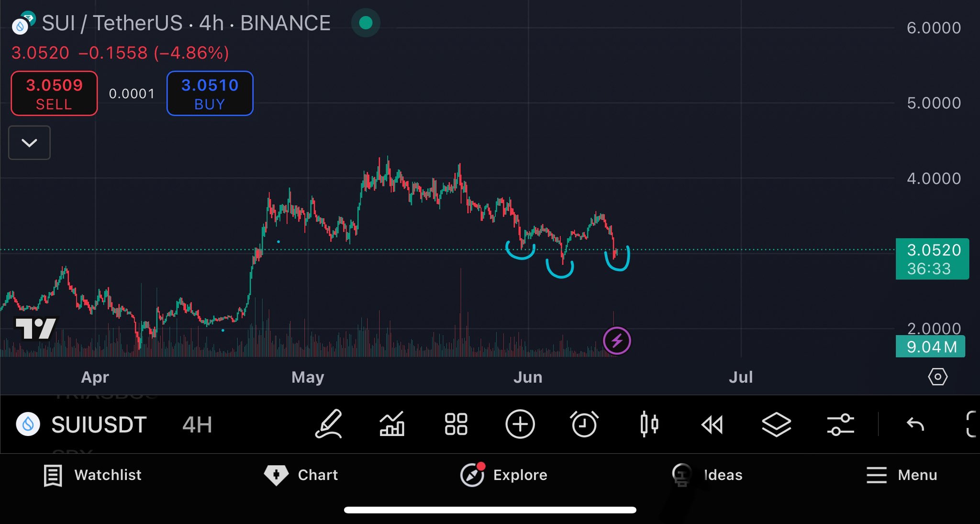Click the purple lightning bolt event marker
This screenshot has width=980, height=524.
coord(617,341)
